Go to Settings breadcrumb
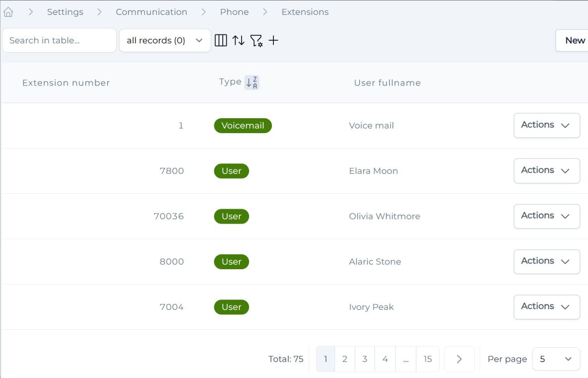The image size is (588, 378). tap(65, 12)
